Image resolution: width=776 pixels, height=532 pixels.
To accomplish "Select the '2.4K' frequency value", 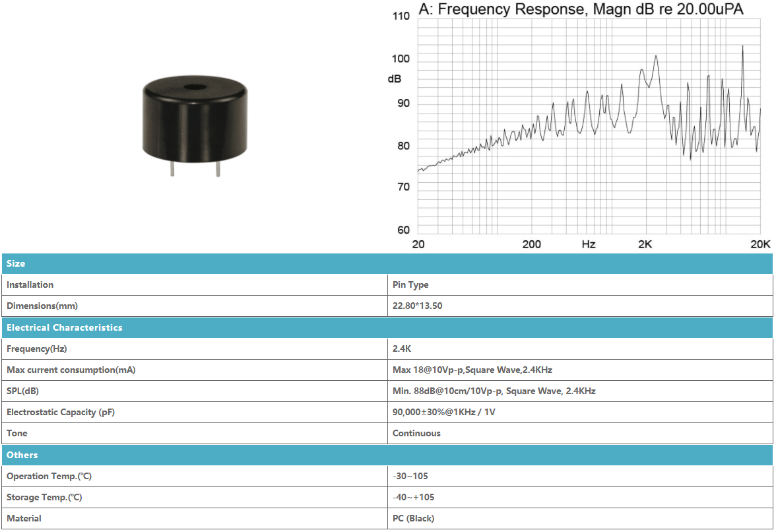I will (401, 349).
